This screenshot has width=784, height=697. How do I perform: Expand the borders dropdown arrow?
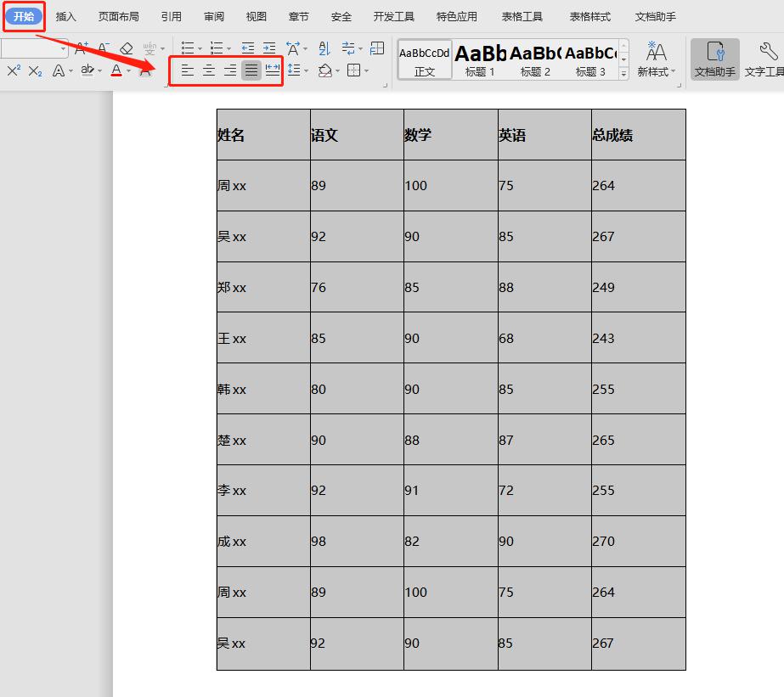(366, 71)
